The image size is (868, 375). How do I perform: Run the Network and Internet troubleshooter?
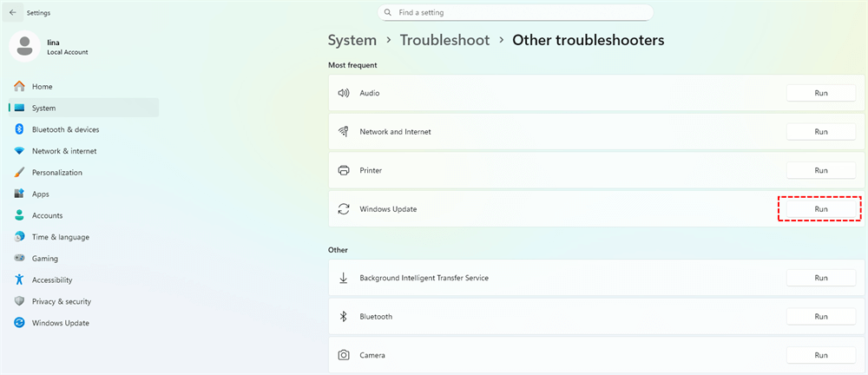(820, 132)
